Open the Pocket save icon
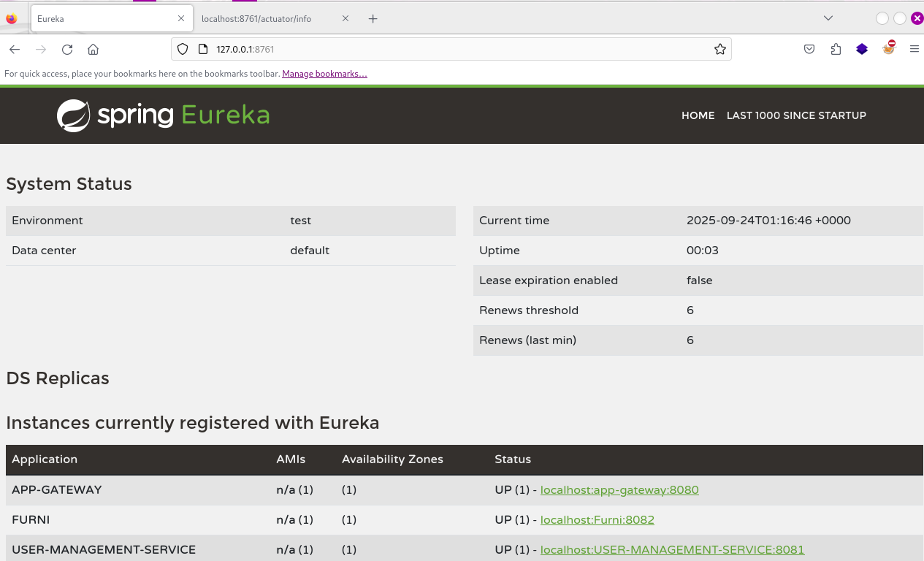The image size is (924, 561). click(x=809, y=49)
